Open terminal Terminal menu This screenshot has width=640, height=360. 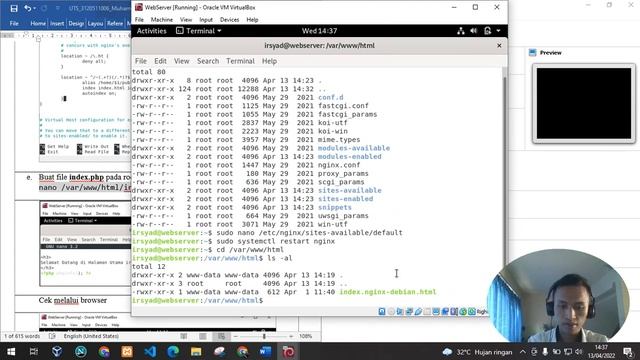click(x=240, y=61)
